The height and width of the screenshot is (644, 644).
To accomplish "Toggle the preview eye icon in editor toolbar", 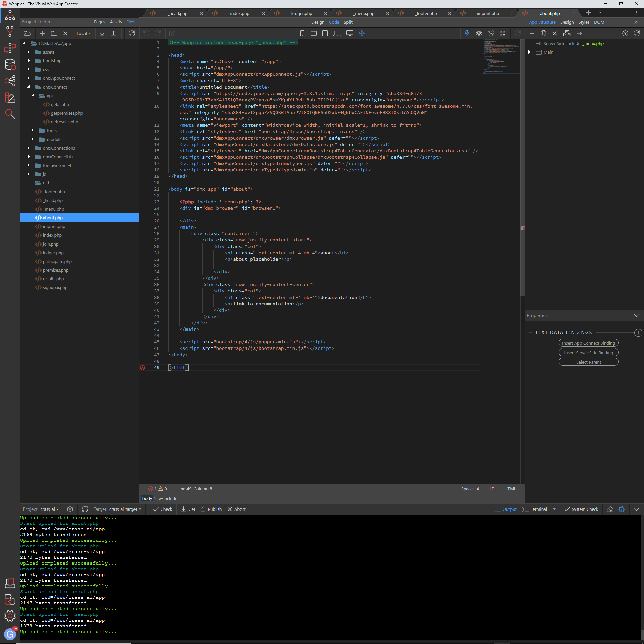I will point(479,33).
